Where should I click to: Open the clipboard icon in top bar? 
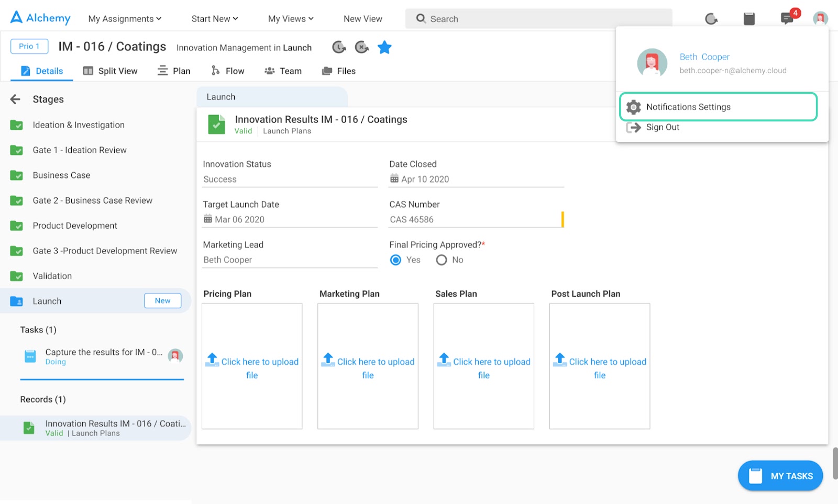(x=749, y=19)
